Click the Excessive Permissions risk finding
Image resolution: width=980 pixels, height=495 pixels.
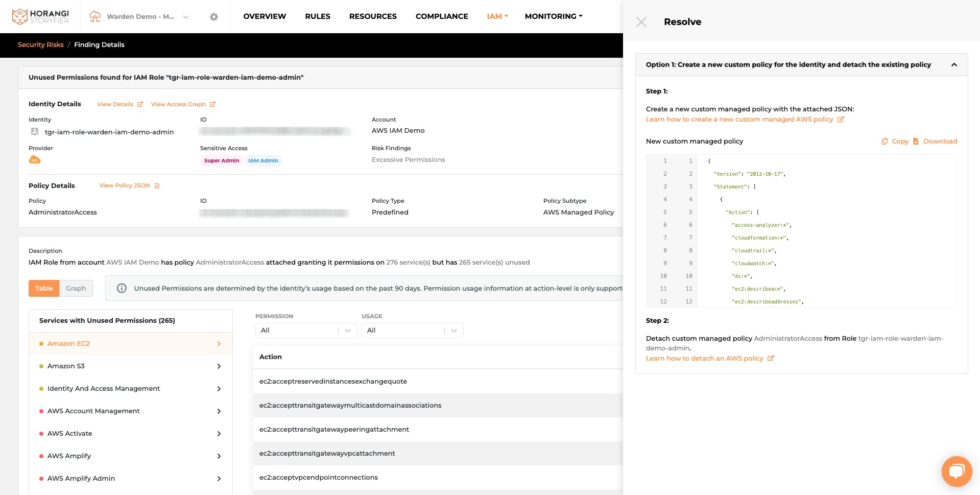click(409, 160)
